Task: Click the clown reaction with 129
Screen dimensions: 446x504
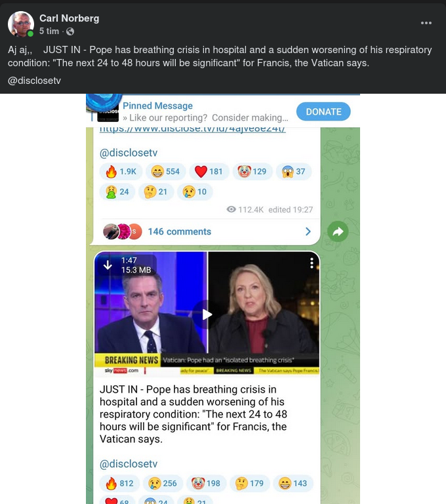Action: click(x=253, y=172)
